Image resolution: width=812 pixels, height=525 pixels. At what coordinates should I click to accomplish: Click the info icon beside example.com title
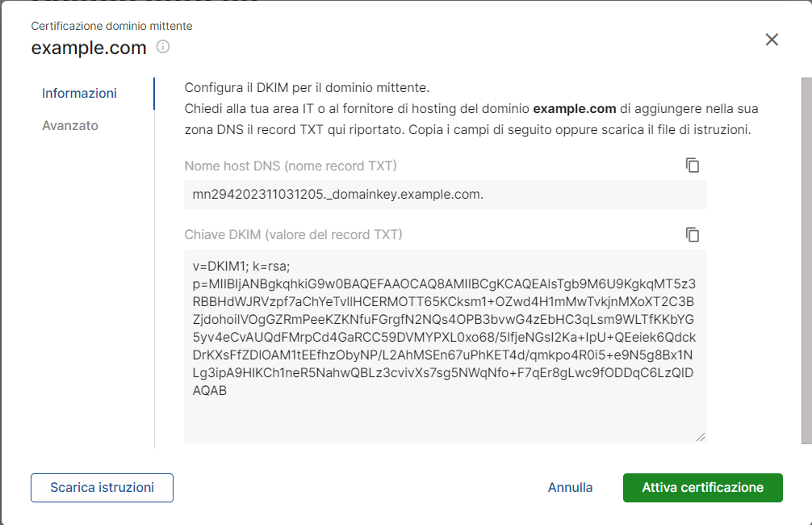(x=163, y=47)
